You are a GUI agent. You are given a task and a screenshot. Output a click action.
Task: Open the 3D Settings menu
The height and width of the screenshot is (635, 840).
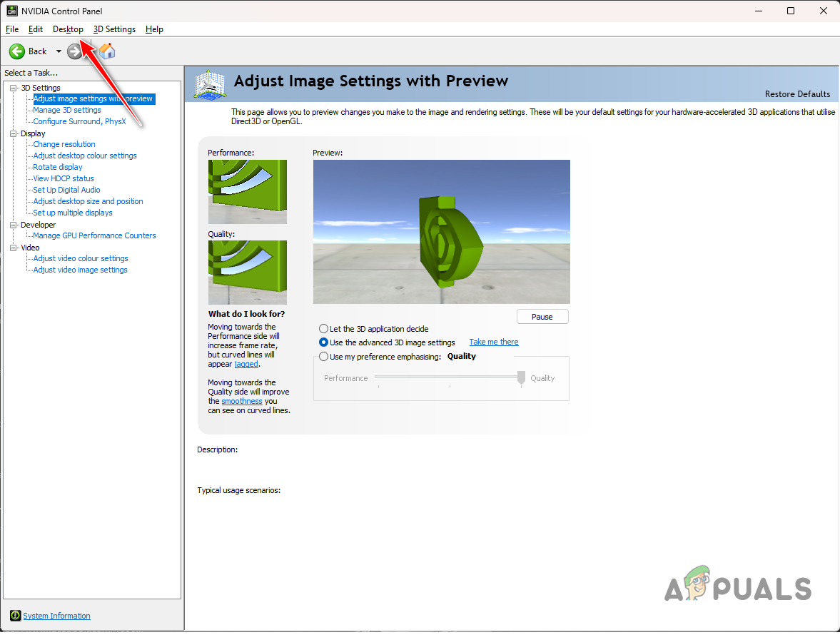coord(115,29)
